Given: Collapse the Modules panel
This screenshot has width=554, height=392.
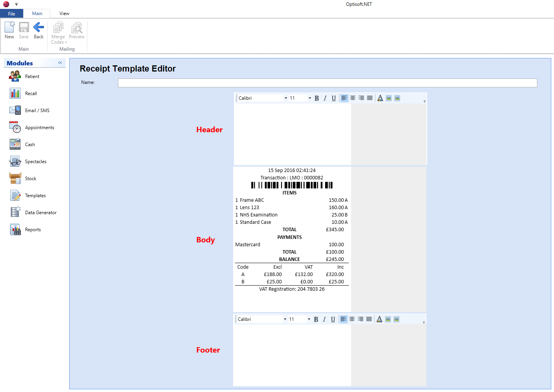Looking at the screenshot, I should [x=60, y=63].
